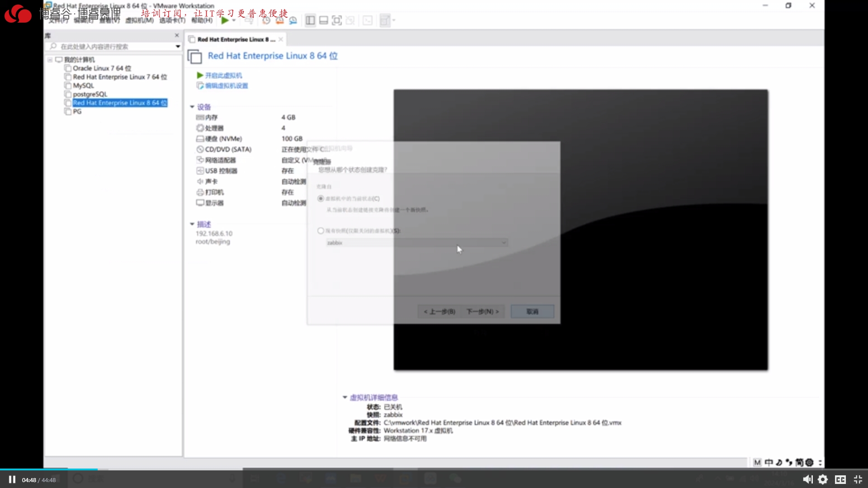This screenshot has height=488, width=868.
Task: Click the 下一步(N) next button
Action: point(482,312)
